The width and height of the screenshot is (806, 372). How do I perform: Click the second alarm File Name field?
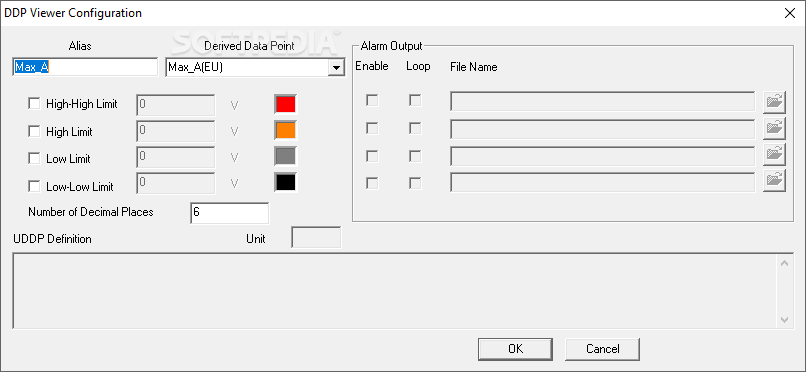point(602,129)
